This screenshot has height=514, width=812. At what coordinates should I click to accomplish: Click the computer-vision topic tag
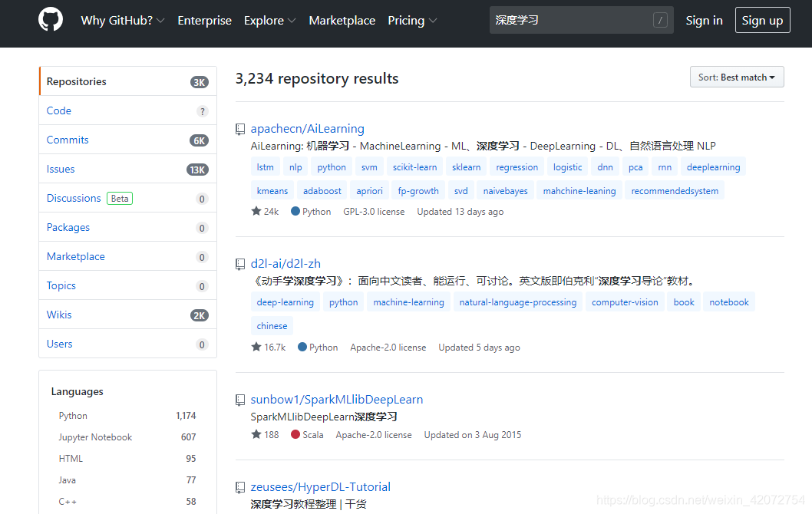(x=625, y=301)
